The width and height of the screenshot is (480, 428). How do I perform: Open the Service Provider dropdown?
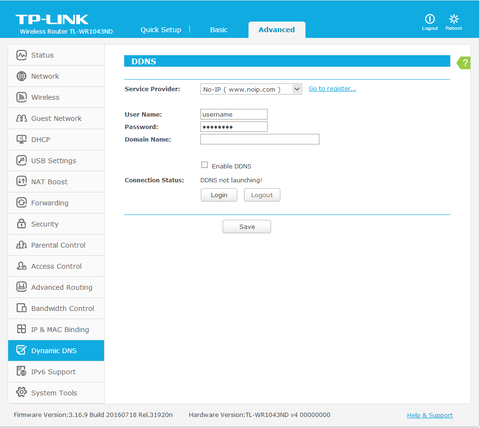click(x=251, y=89)
